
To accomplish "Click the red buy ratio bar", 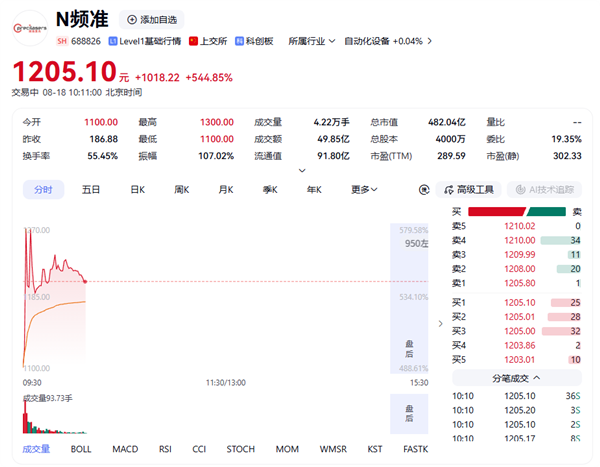I will (x=497, y=212).
